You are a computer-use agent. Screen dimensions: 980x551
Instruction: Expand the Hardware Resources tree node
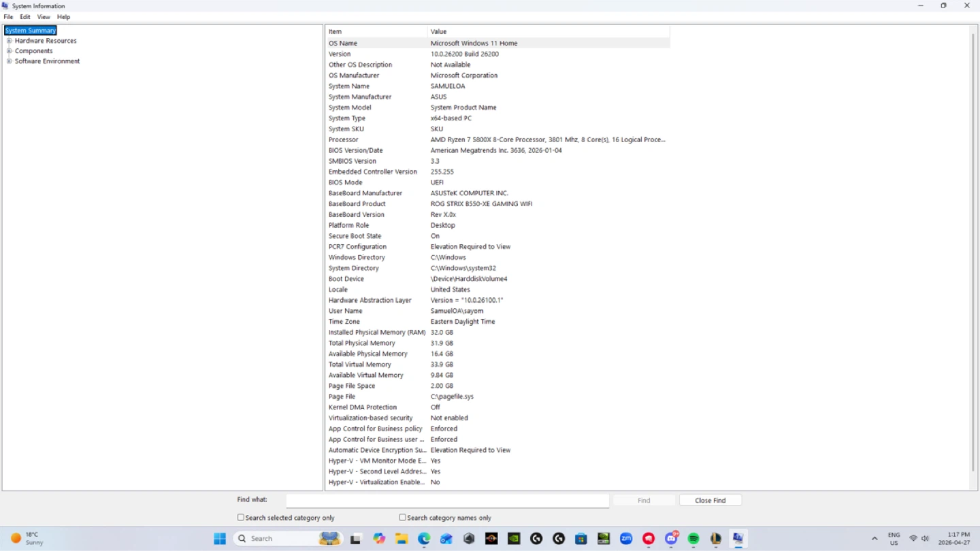(x=10, y=41)
